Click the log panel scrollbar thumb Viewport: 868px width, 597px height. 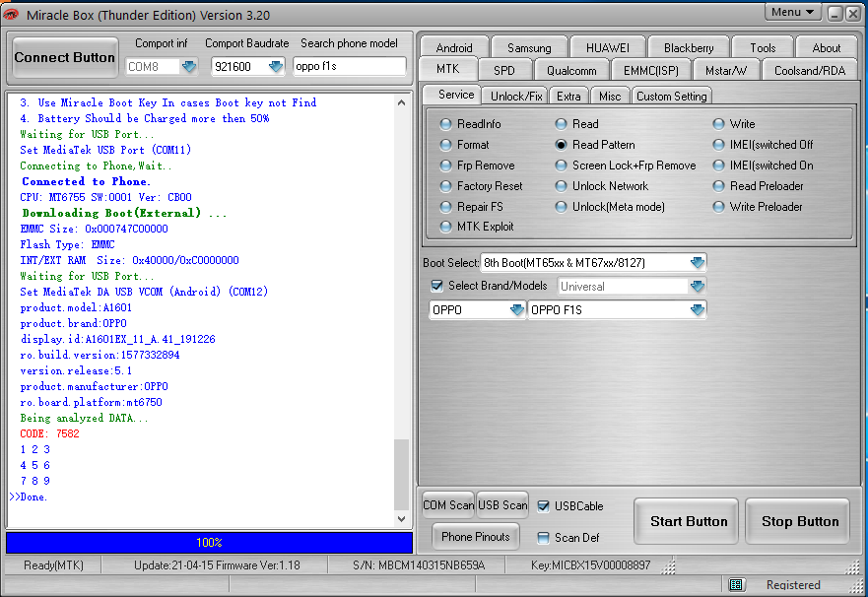[x=401, y=474]
